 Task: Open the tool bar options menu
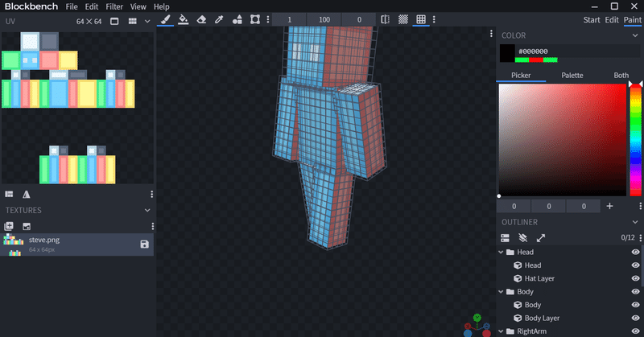coord(268,19)
